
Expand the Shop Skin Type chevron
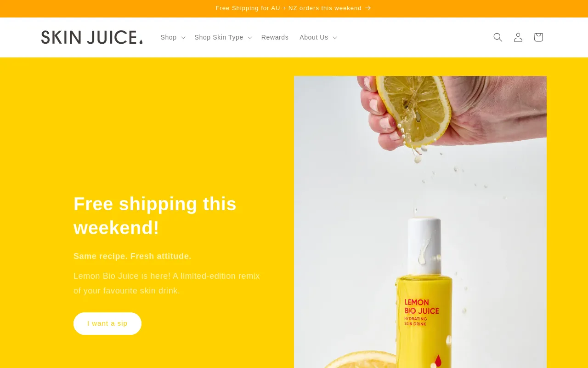(249, 38)
